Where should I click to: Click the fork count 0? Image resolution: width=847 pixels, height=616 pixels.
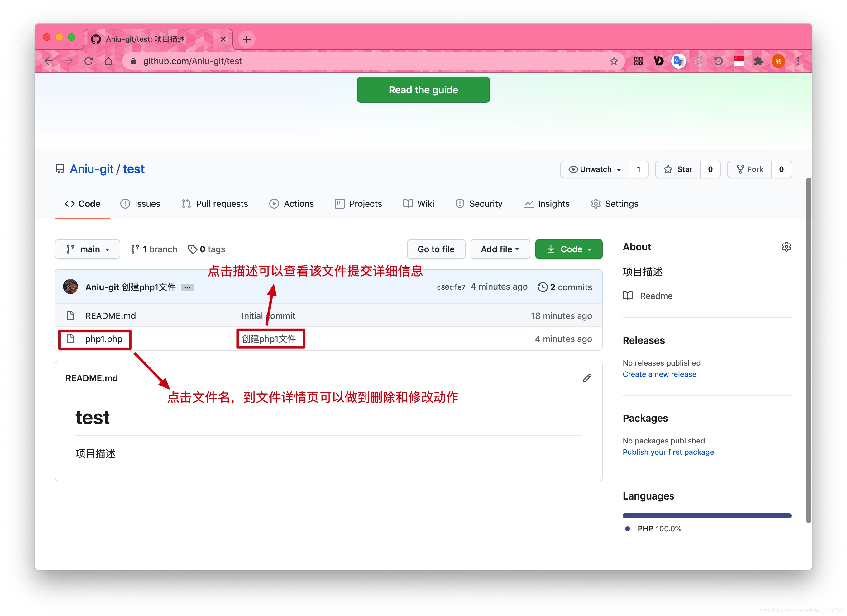point(781,169)
